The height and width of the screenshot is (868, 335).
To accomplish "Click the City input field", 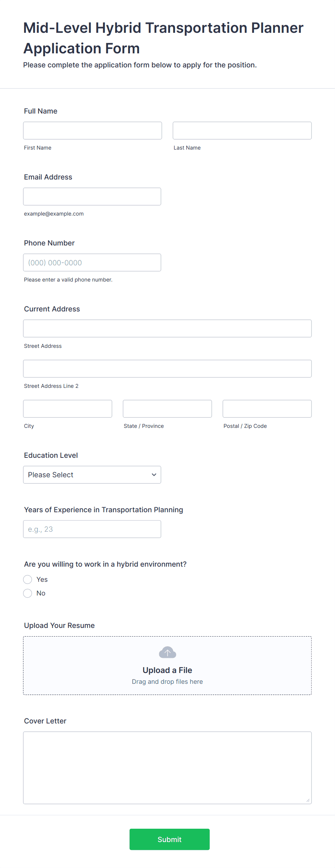I will (x=68, y=408).
